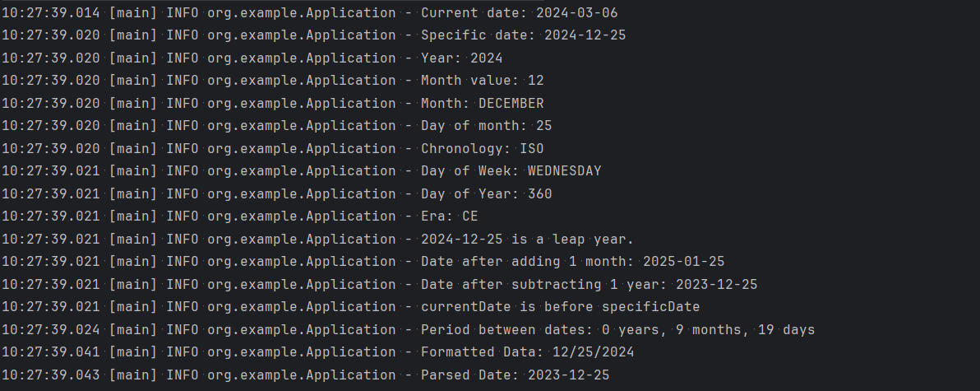Click the 'Period between dates' log line
The image size is (980, 391).
tap(617, 330)
